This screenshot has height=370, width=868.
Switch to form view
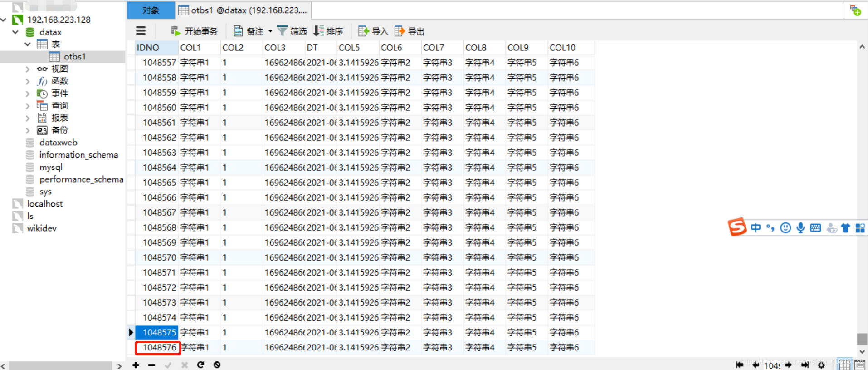pyautogui.click(x=860, y=365)
